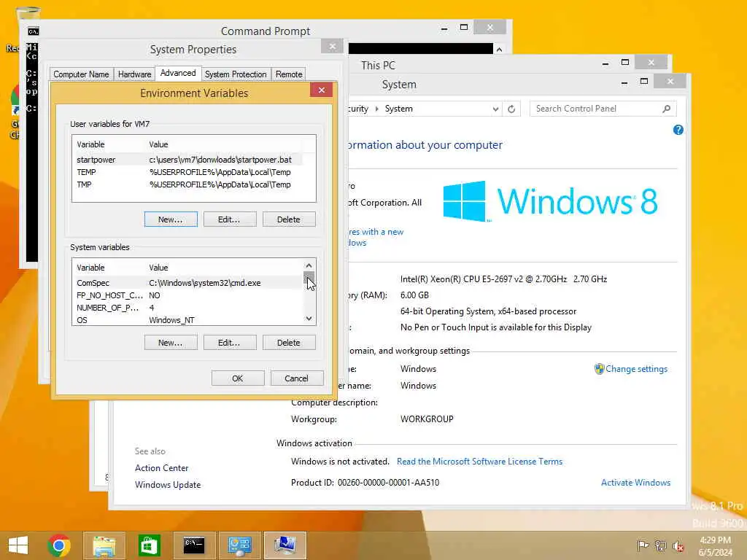Open the Windows Store taskbar icon
This screenshot has width=747, height=560.
[x=149, y=545]
